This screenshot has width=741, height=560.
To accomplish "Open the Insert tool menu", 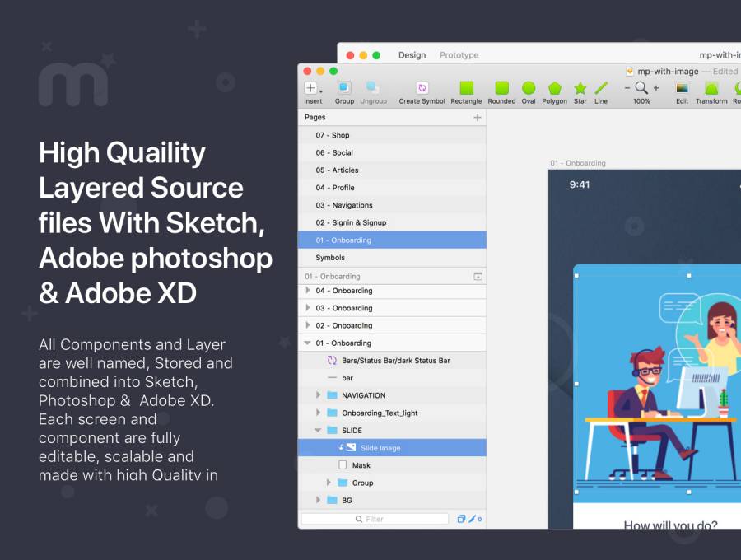I will 313,88.
